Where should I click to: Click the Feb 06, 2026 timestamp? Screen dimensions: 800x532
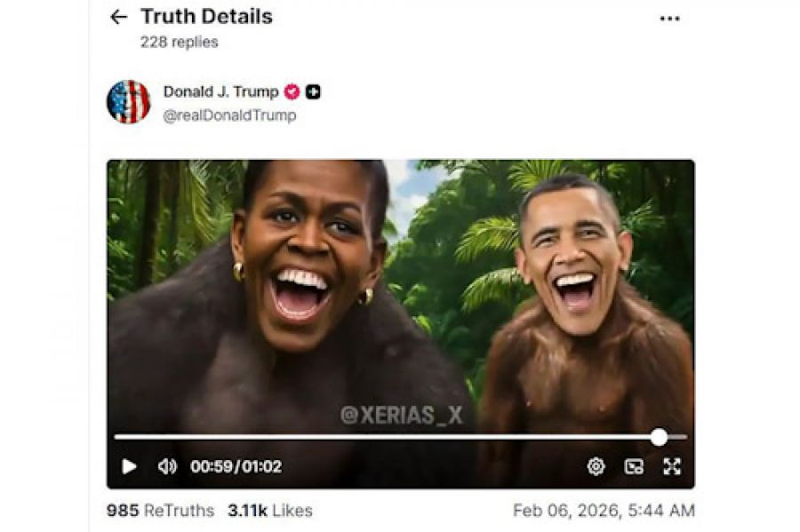[x=604, y=511]
